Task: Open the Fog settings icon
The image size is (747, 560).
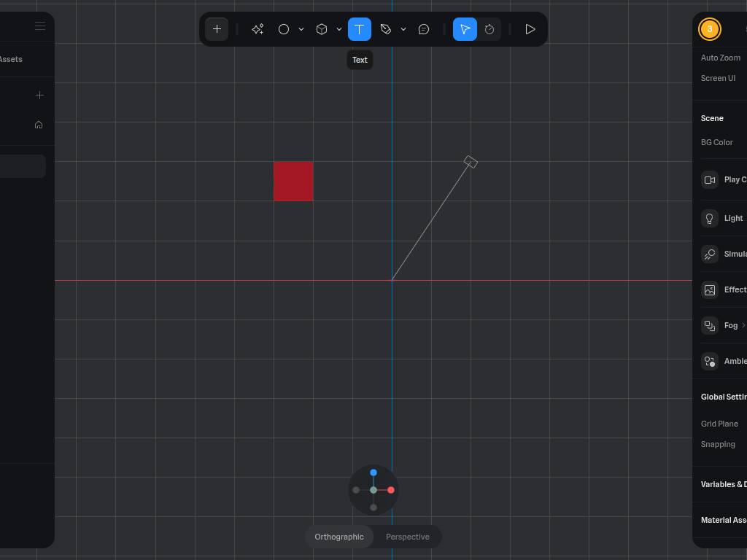Action: (x=710, y=325)
